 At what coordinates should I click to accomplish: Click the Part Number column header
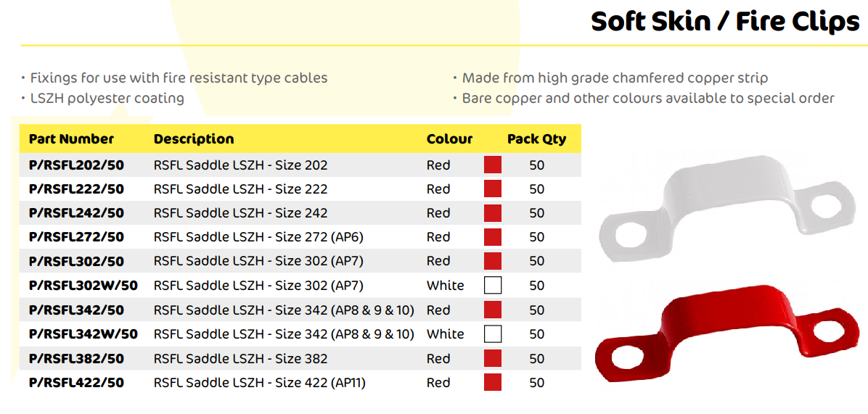click(x=71, y=139)
